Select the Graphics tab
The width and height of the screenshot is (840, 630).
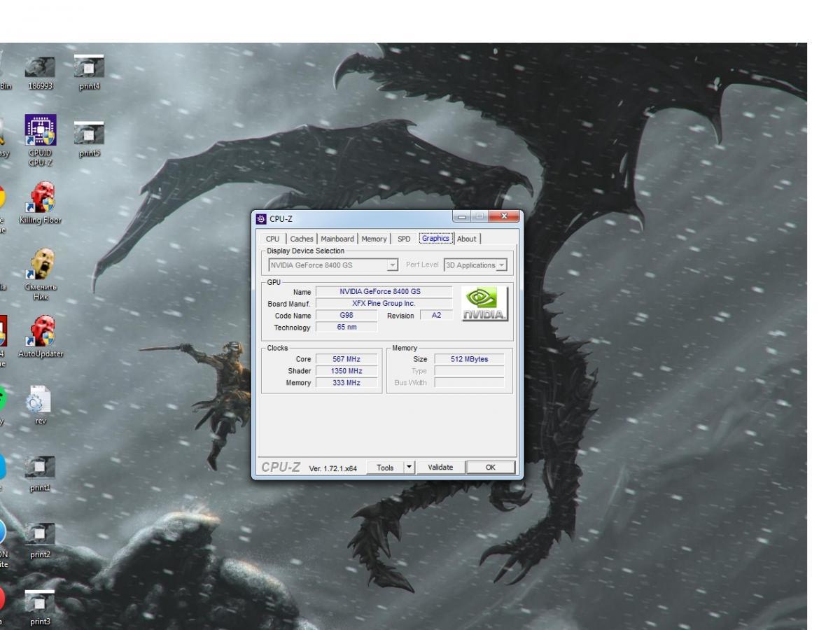(x=435, y=238)
